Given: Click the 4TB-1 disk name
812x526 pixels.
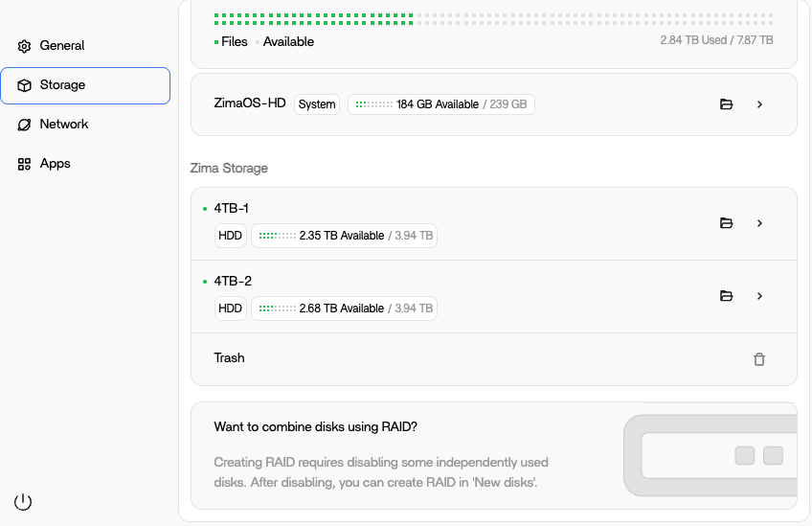Looking at the screenshot, I should pyautogui.click(x=232, y=208).
